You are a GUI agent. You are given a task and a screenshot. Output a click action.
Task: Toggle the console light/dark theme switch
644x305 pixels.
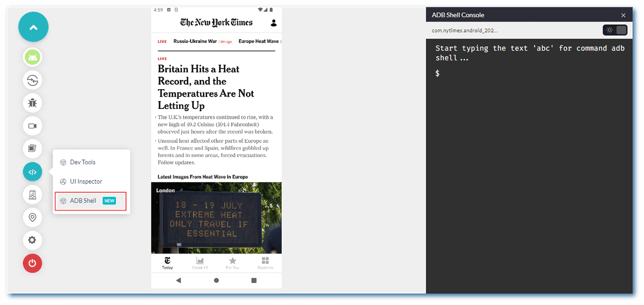[616, 30]
